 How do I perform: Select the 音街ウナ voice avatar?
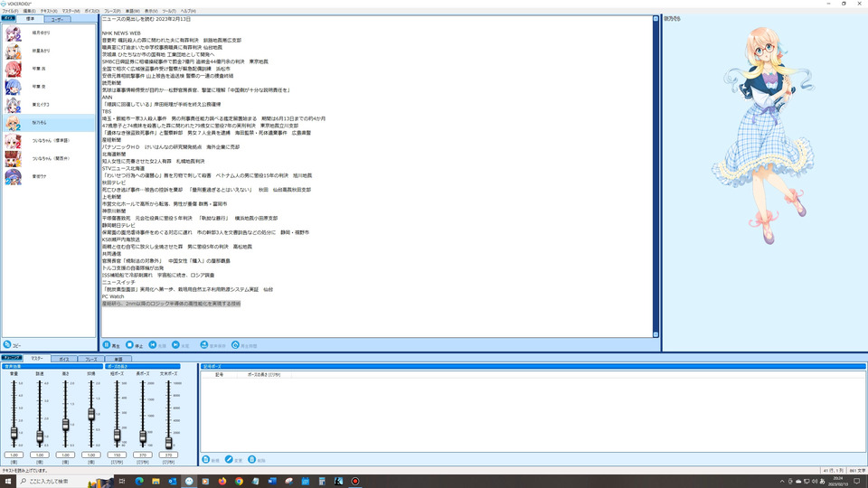(14, 176)
